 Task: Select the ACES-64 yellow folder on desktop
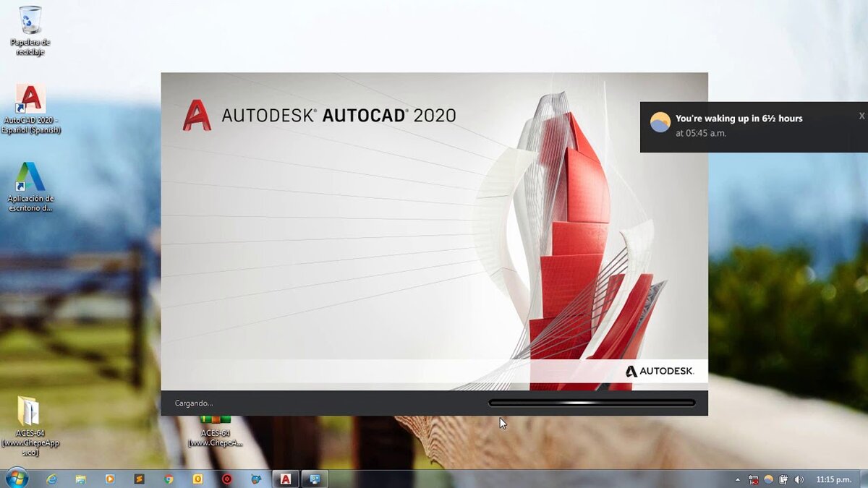pos(30,426)
